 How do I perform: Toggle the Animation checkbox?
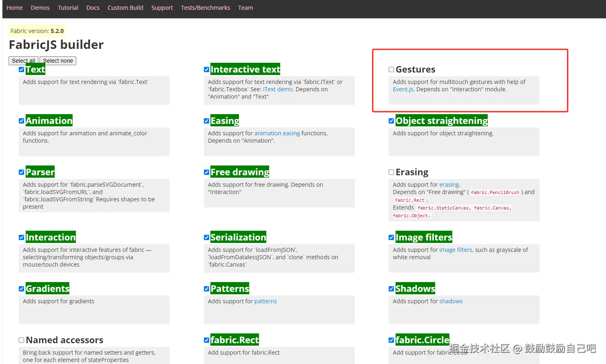[x=21, y=121]
